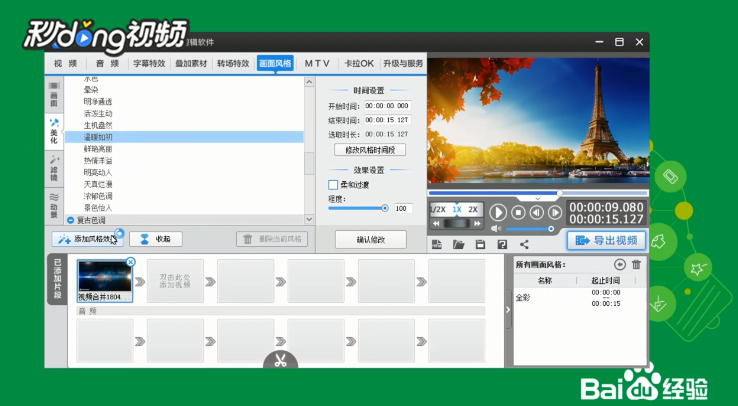Click style list scroll up arrow
This screenshot has width=738, height=406.
pos(309,82)
